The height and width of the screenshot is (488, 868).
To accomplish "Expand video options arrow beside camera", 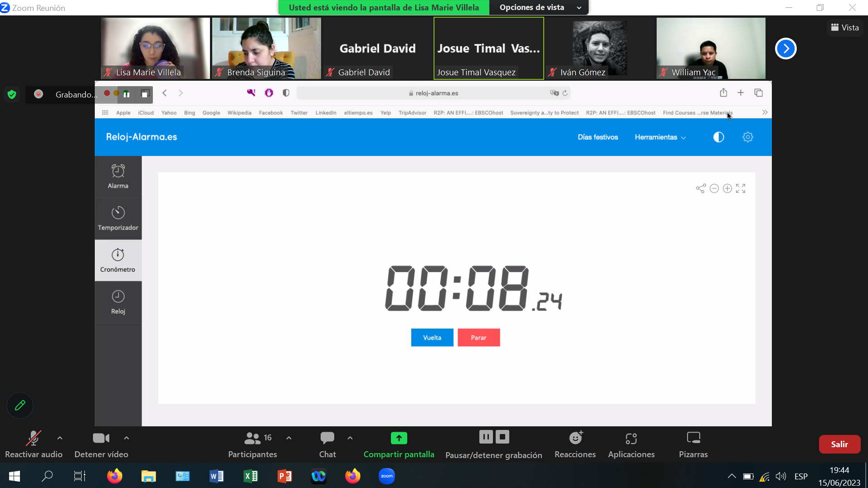I will pos(127,438).
